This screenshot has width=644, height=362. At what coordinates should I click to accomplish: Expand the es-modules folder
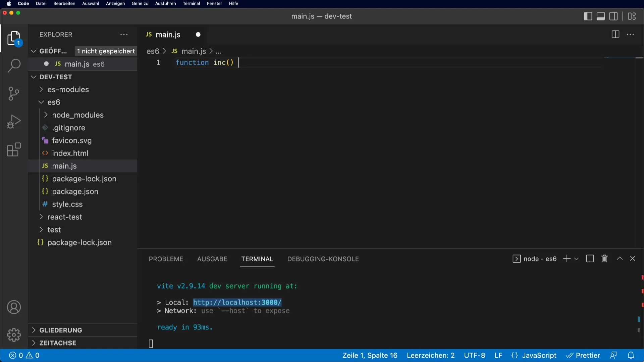click(68, 90)
